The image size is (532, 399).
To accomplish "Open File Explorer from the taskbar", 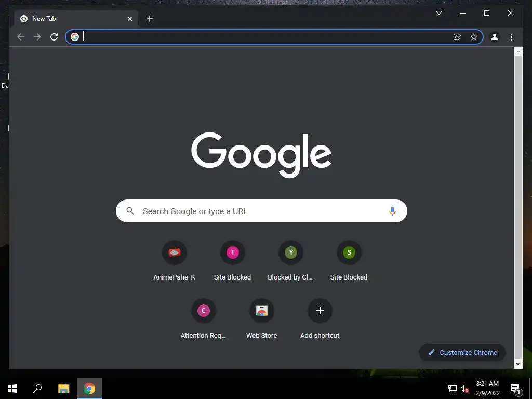I will pos(63,389).
